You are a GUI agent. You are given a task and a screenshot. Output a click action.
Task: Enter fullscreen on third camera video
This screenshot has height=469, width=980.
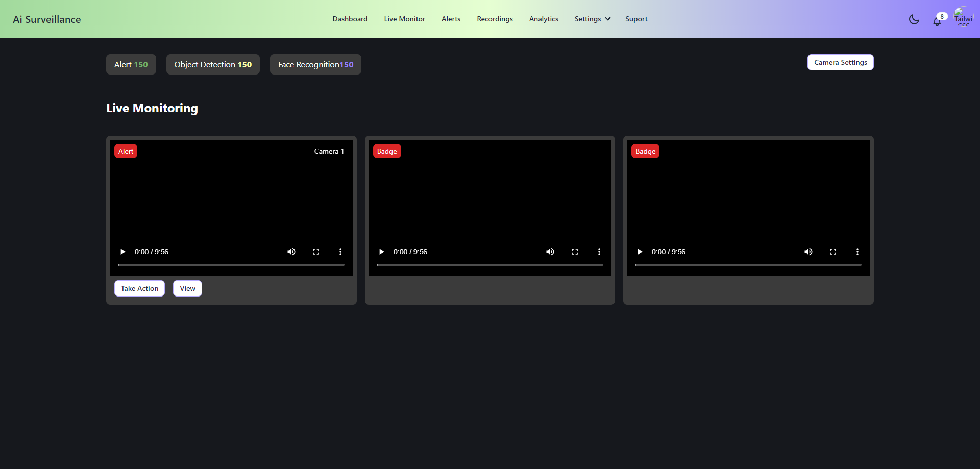833,252
